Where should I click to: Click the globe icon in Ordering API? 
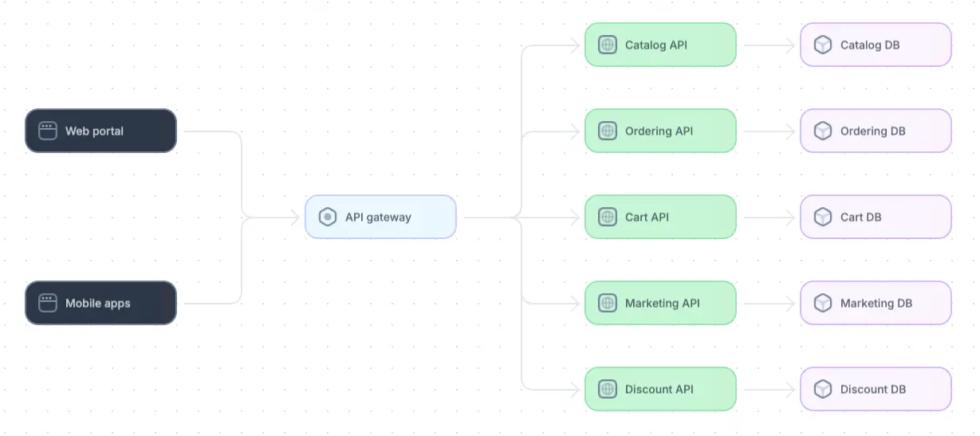point(608,131)
